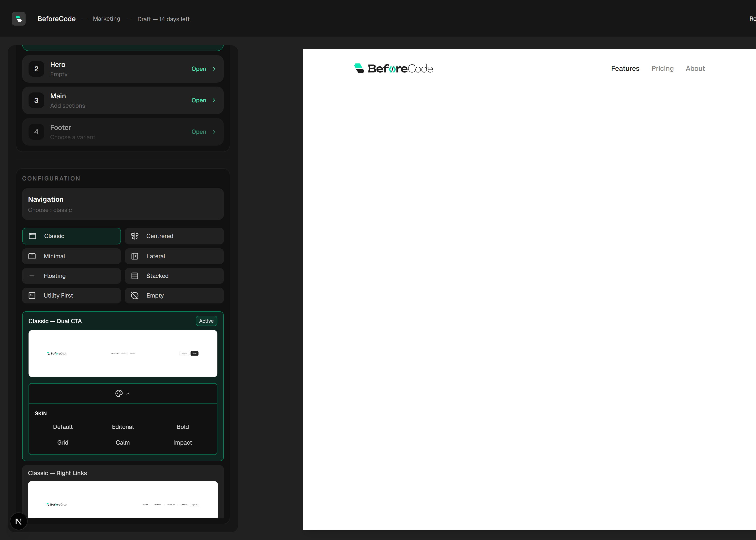This screenshot has width=756, height=540.
Task: Click the Classic — Dual CTA title
Action: pos(55,321)
